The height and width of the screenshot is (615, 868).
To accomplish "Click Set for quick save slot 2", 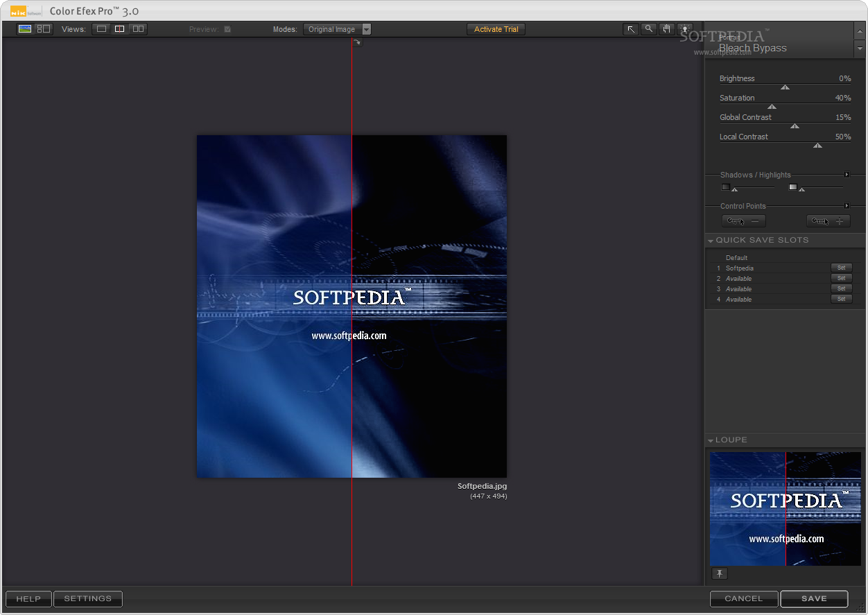I will (x=841, y=278).
